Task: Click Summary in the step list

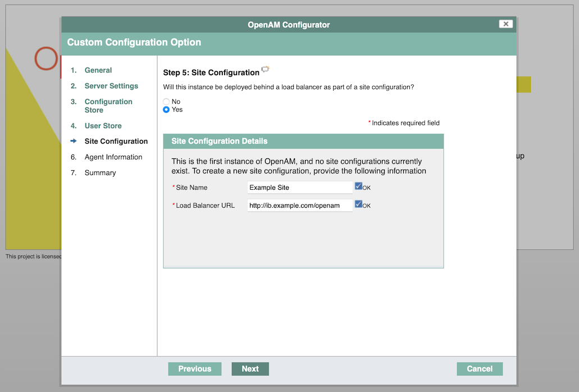Action: click(100, 173)
